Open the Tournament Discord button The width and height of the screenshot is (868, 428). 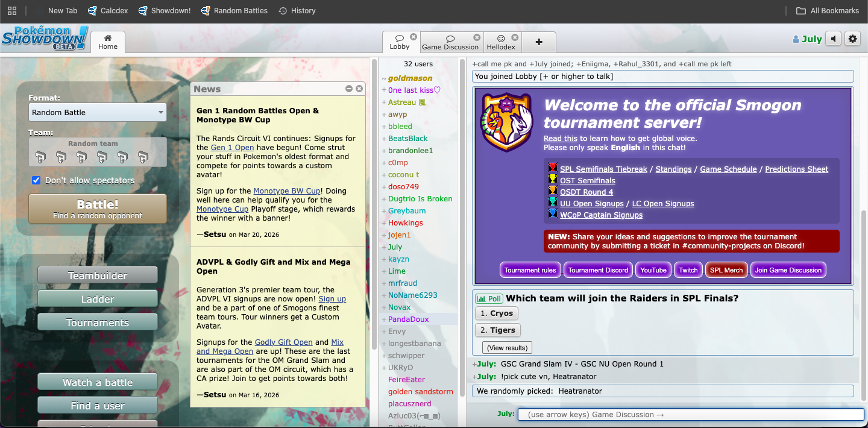(x=598, y=270)
